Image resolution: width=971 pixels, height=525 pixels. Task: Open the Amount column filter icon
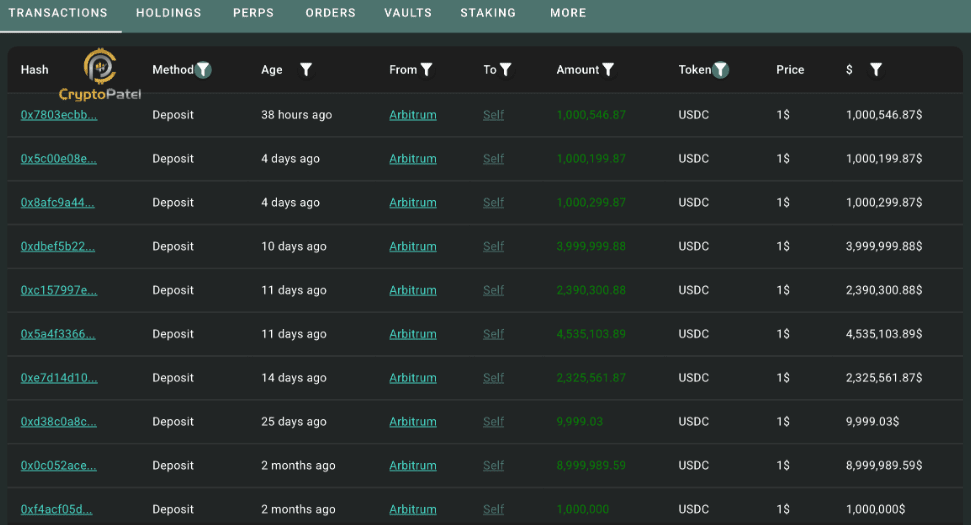click(608, 70)
